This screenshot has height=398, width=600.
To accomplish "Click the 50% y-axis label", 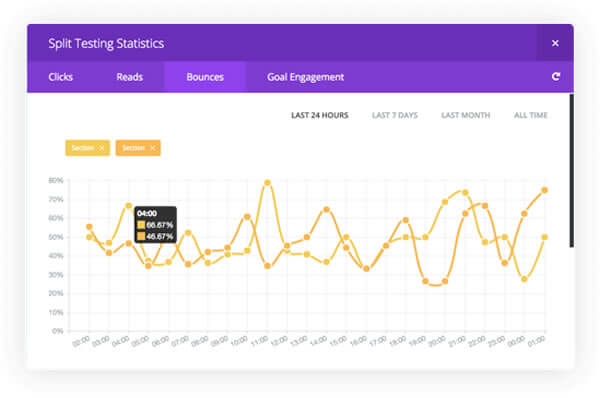I will pyautogui.click(x=55, y=237).
